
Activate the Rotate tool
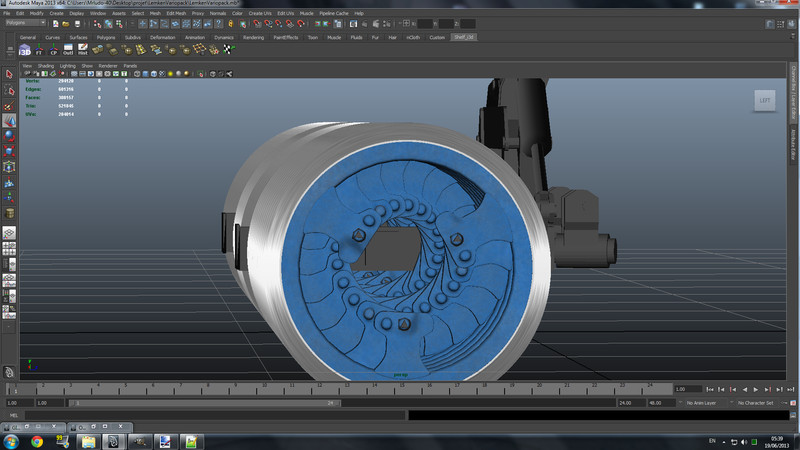[x=9, y=136]
